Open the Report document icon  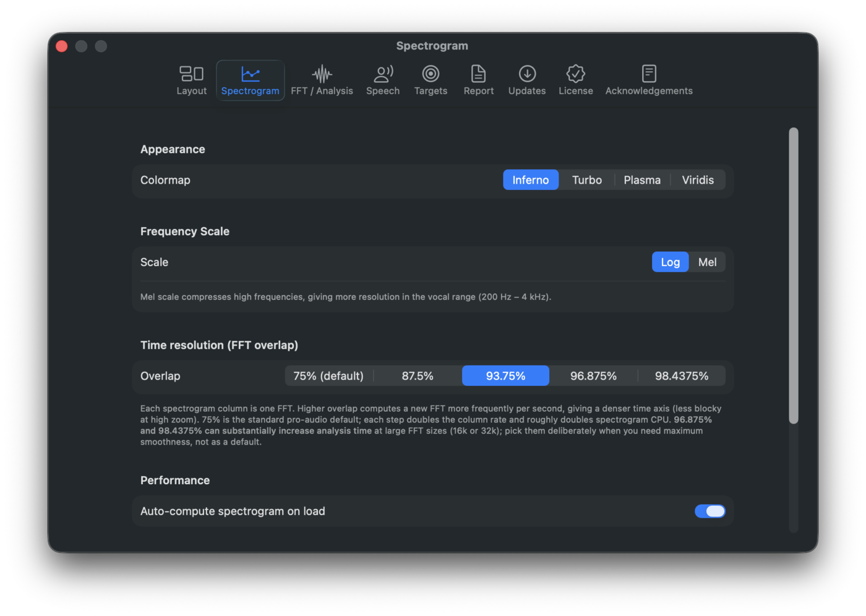point(479,80)
